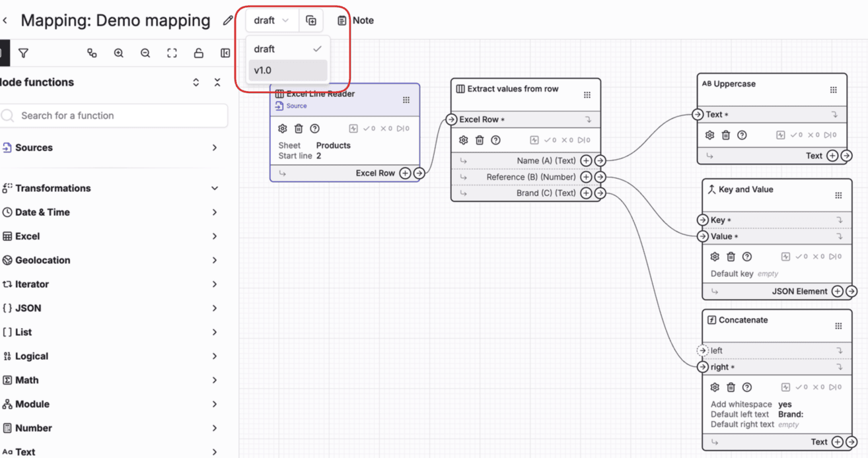Expand the Excel category
868x458 pixels.
click(215, 236)
